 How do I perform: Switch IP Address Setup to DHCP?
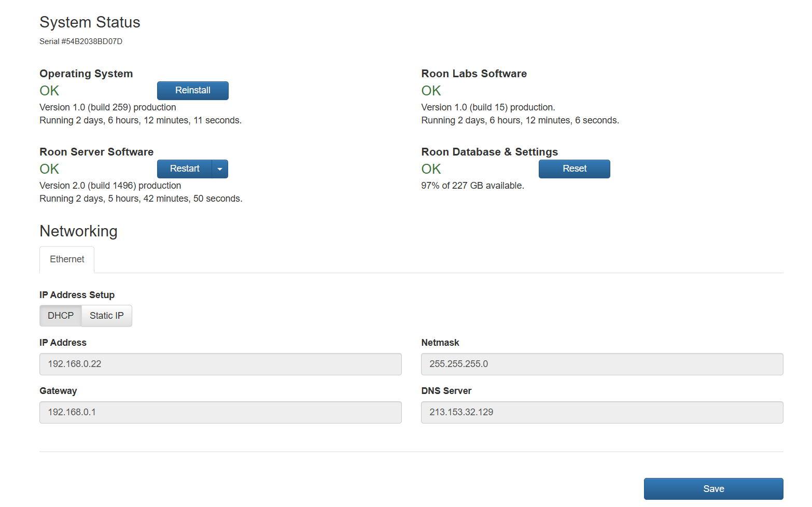tap(61, 316)
